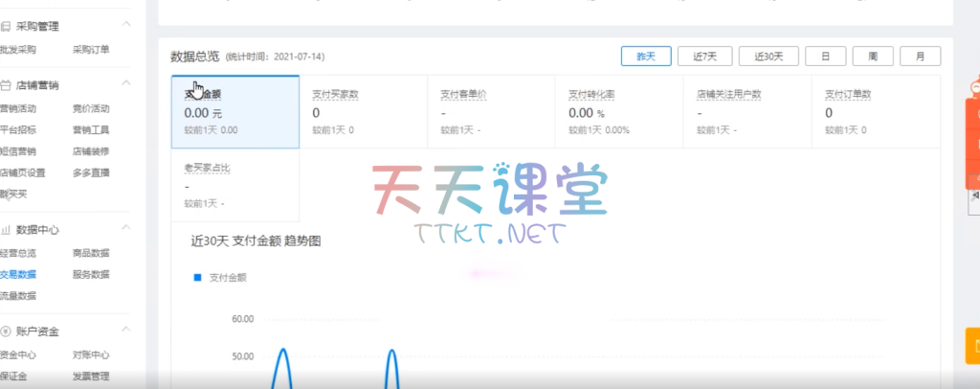This screenshot has width=980, height=389.
Task: Select the 老买家占比 metric card
Action: (x=234, y=185)
